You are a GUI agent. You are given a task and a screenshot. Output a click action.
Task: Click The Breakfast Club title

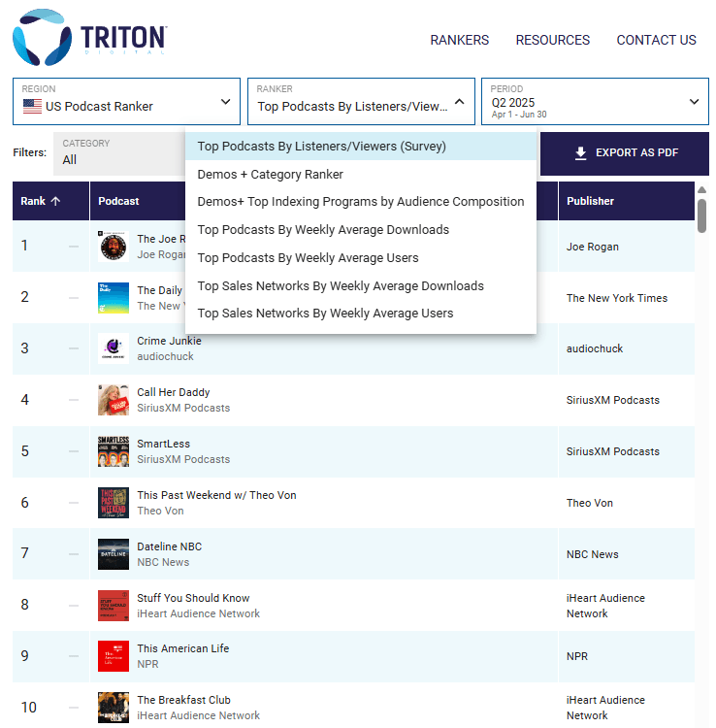(x=183, y=700)
